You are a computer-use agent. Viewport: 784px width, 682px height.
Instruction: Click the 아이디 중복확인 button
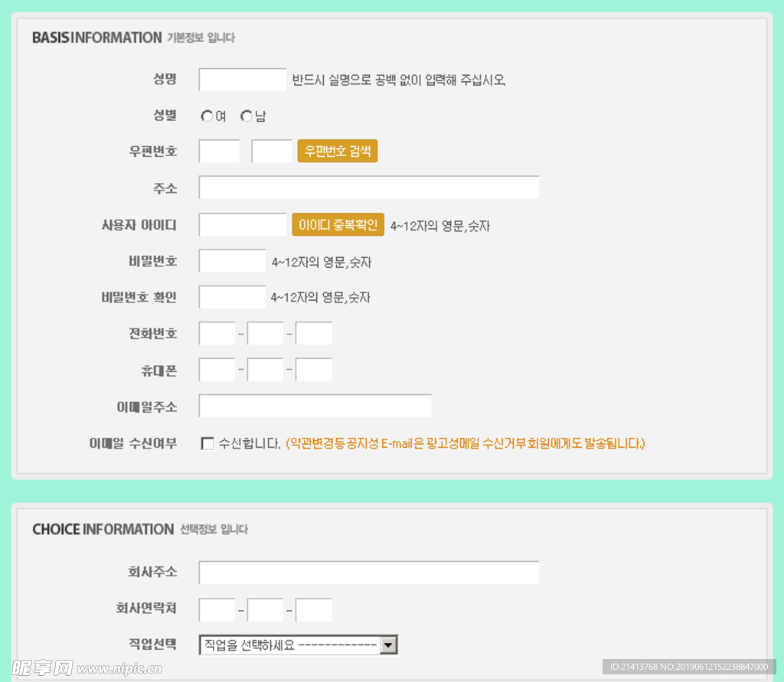(338, 225)
